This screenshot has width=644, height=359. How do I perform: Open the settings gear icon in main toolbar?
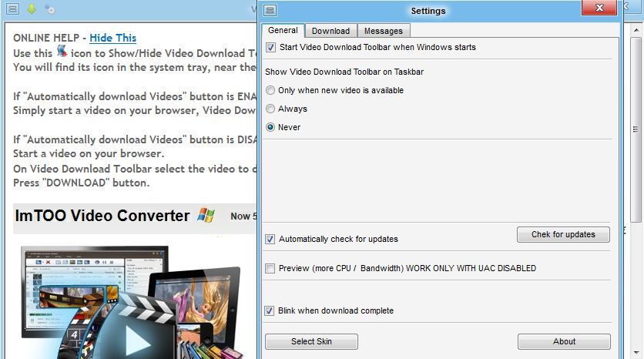coord(50,9)
